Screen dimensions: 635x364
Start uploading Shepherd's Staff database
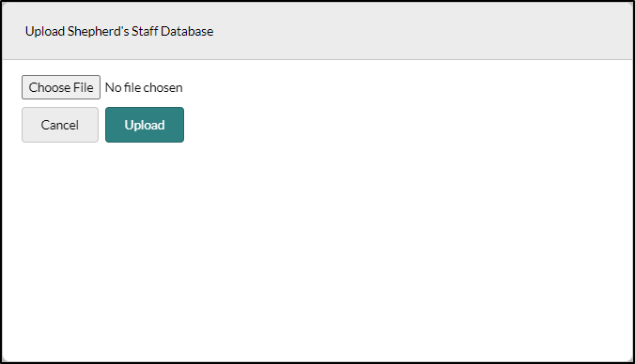pyautogui.click(x=145, y=125)
